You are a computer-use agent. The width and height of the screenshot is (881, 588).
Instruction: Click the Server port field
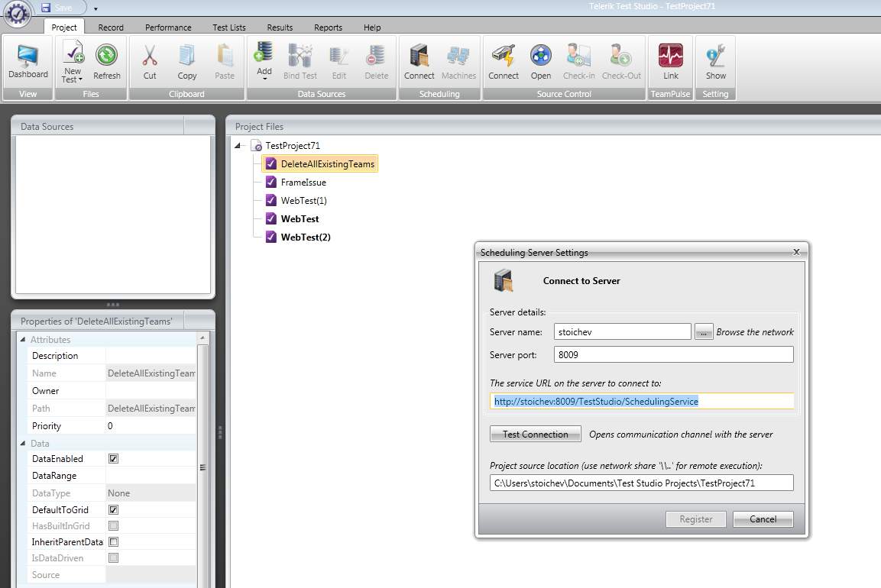tap(674, 354)
